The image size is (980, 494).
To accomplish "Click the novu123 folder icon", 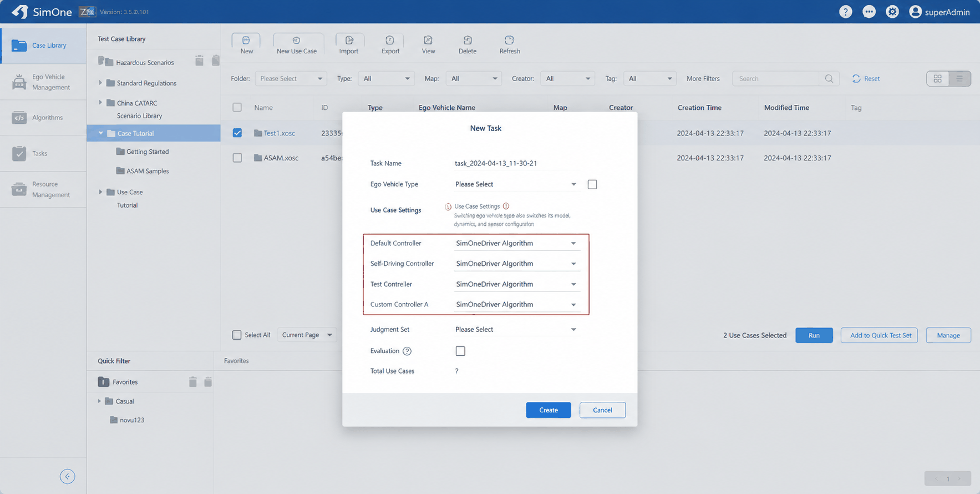I will click(114, 420).
